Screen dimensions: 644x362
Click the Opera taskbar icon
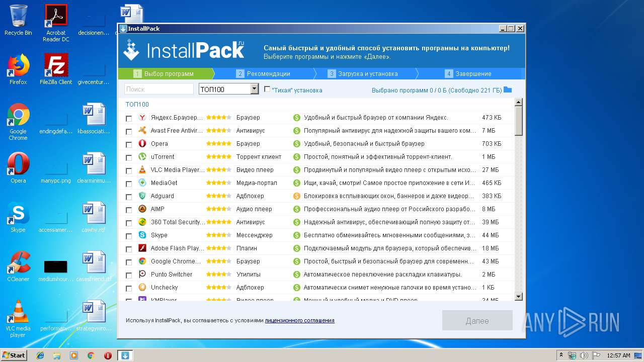coord(108,355)
